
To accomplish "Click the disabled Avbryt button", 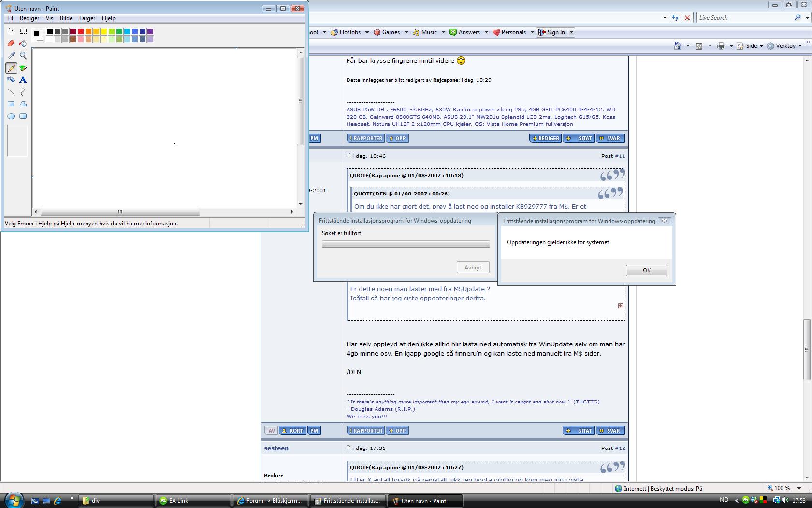I will (x=473, y=268).
